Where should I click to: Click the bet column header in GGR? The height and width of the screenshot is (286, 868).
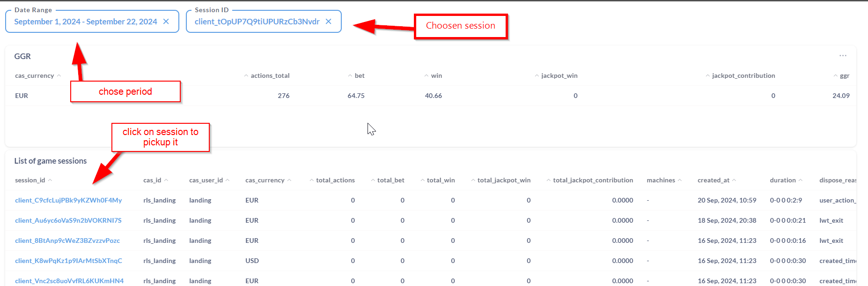click(x=359, y=75)
